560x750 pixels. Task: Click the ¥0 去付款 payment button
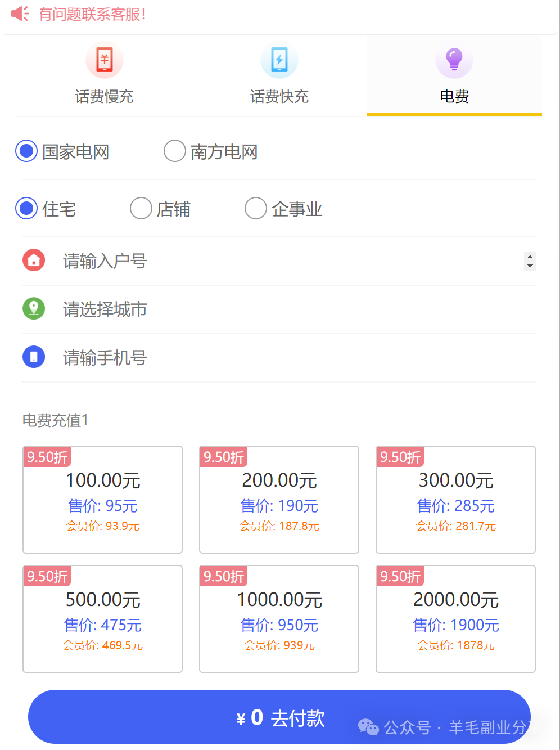[x=280, y=717]
